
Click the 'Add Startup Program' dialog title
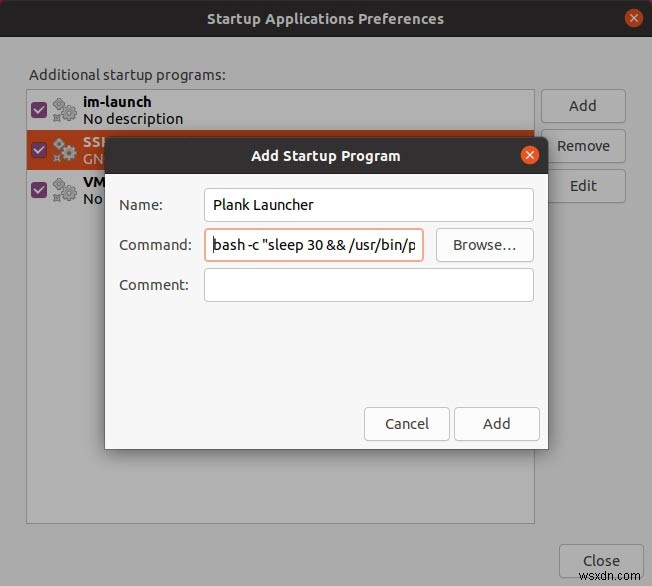pyautogui.click(x=326, y=156)
